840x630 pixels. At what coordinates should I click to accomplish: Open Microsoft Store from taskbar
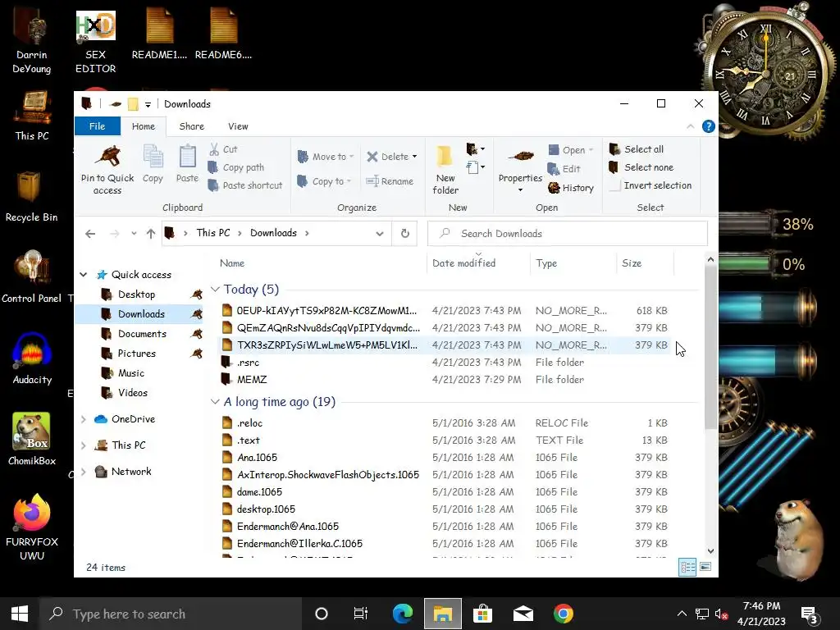[482, 614]
